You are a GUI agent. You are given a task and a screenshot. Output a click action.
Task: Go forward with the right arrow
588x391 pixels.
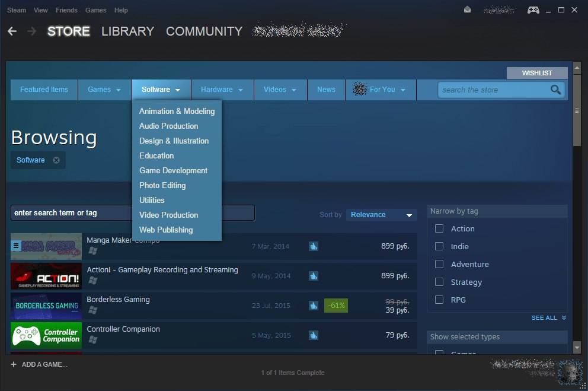click(x=32, y=31)
